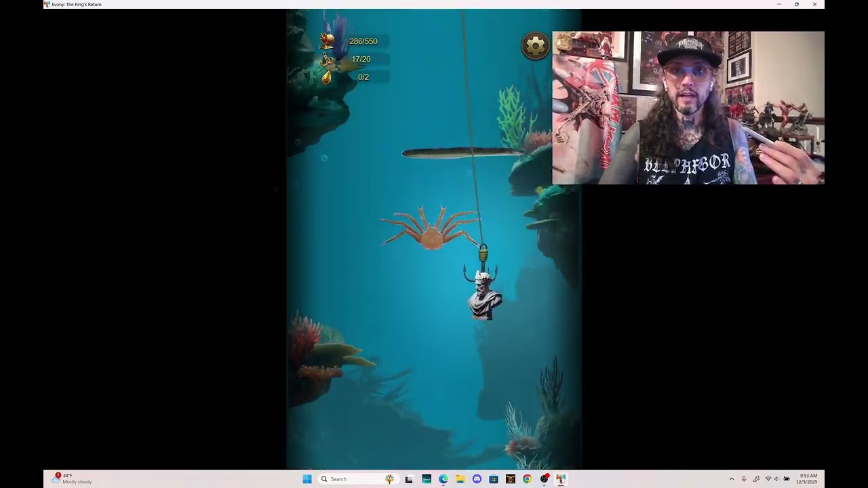
Task: Click the battery tray icon
Action: coord(787,479)
